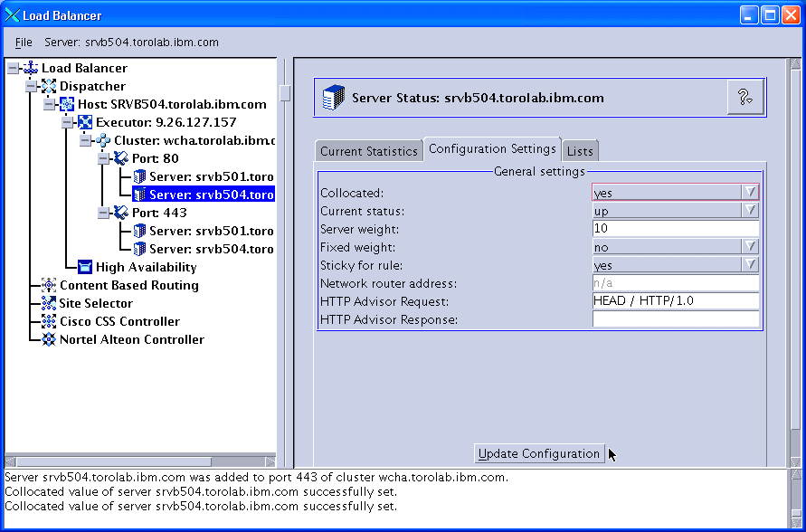Screen dimensions: 806x532
Task: Select the Port 443 label
Action: [159, 213]
